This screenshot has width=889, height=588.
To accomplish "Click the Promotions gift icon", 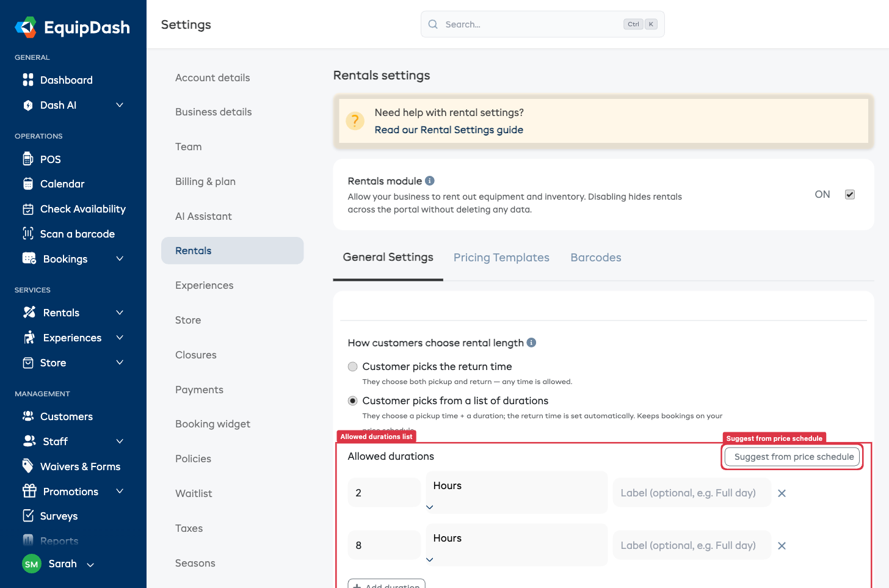I will pos(29,491).
